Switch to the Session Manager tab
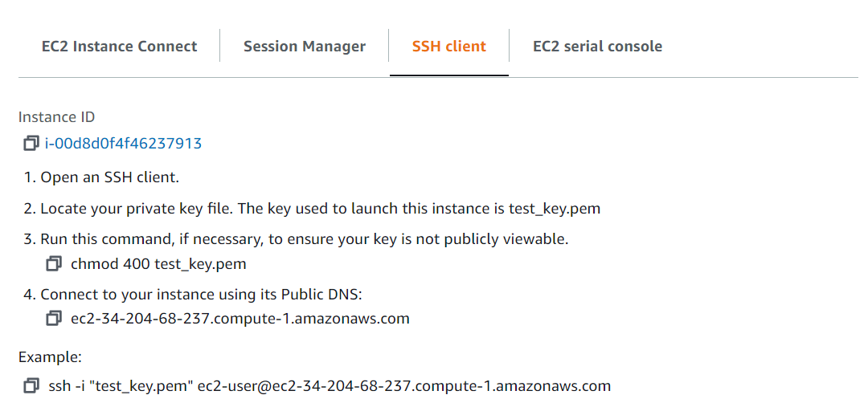The width and height of the screenshot is (868, 399). tap(305, 47)
